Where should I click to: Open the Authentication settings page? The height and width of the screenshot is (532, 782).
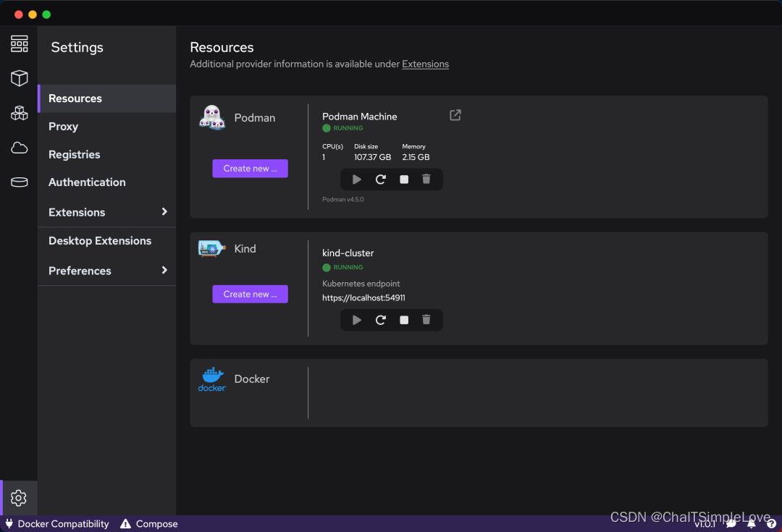pyautogui.click(x=106, y=182)
